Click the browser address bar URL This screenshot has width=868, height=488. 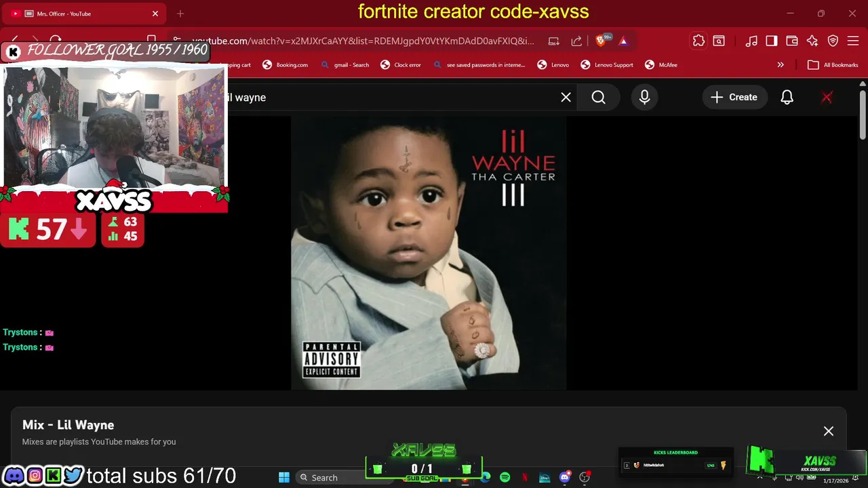coord(363,41)
